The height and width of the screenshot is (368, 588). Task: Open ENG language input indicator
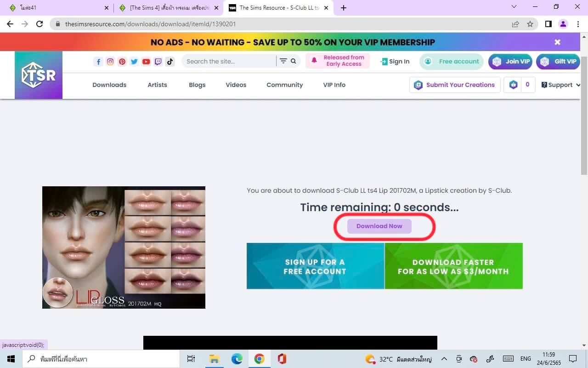[x=526, y=359]
